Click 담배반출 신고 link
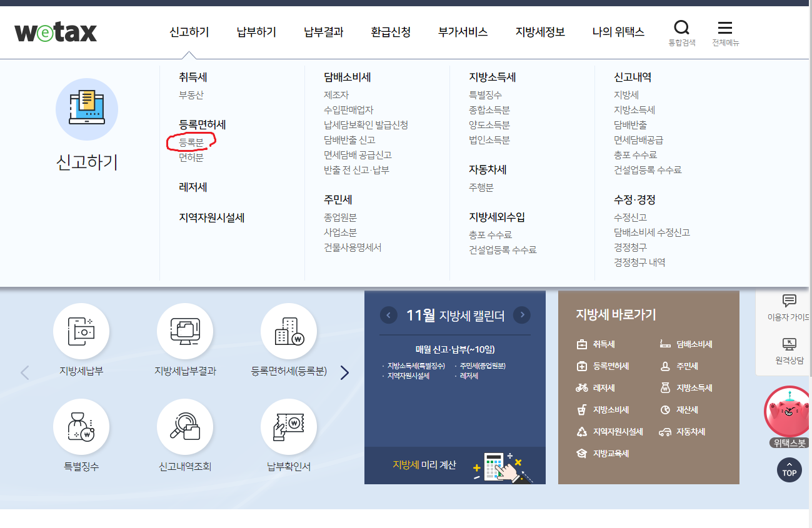 349,140
